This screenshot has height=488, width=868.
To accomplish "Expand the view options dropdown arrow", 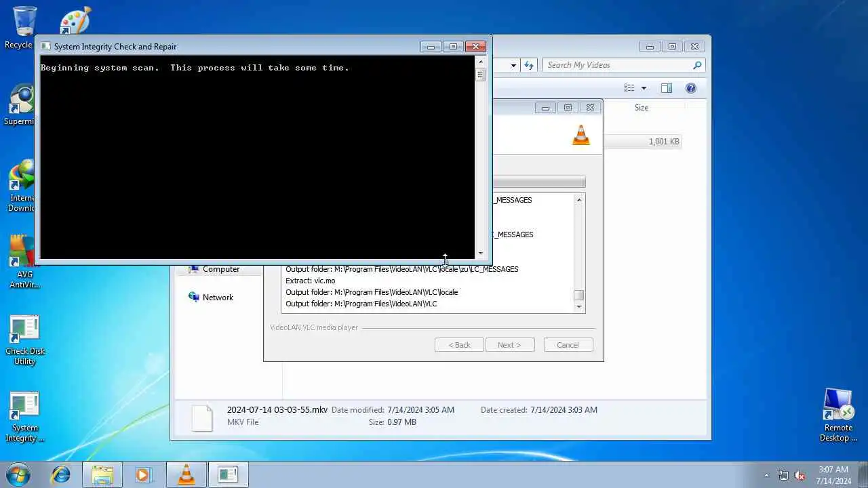I will tap(644, 88).
